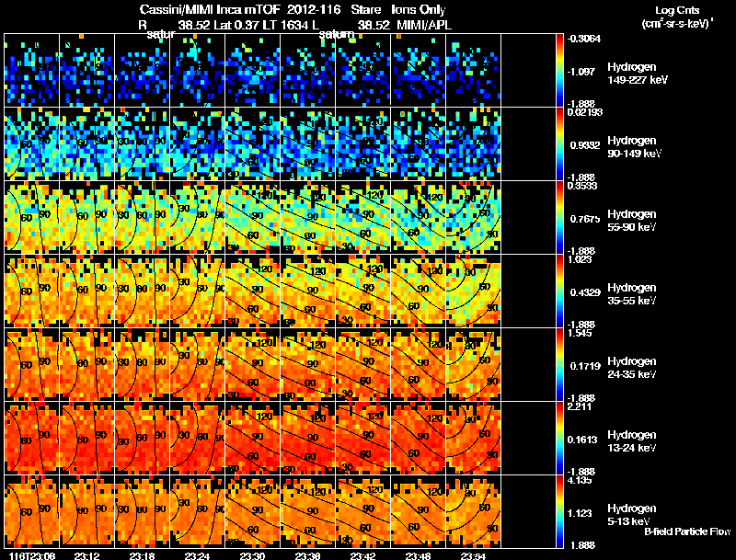Click the Hydrogen 55-90 keV row label
This screenshot has height=560, width=736.
pos(632,221)
